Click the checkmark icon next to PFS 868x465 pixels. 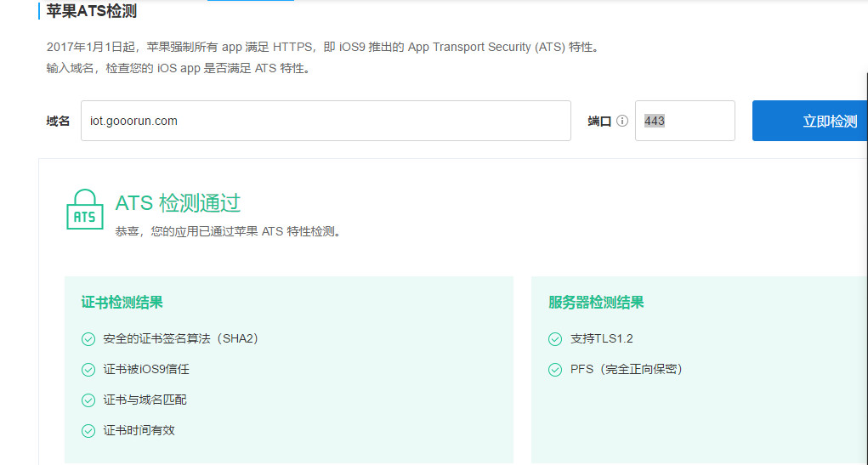pos(555,370)
